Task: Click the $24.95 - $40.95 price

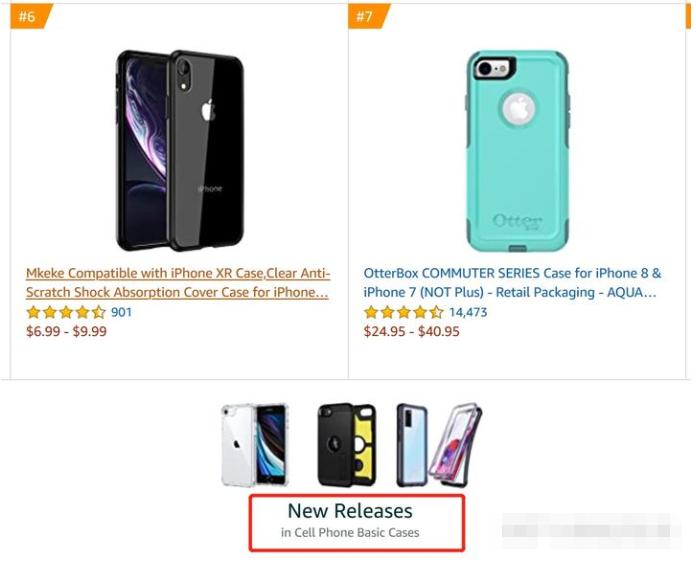Action: coord(411,331)
